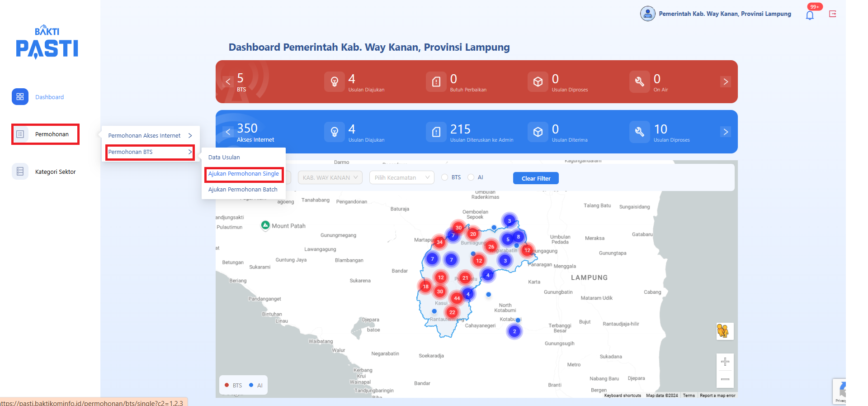The image size is (868, 406).
Task: Click the Dashboard grid icon
Action: [x=20, y=97]
